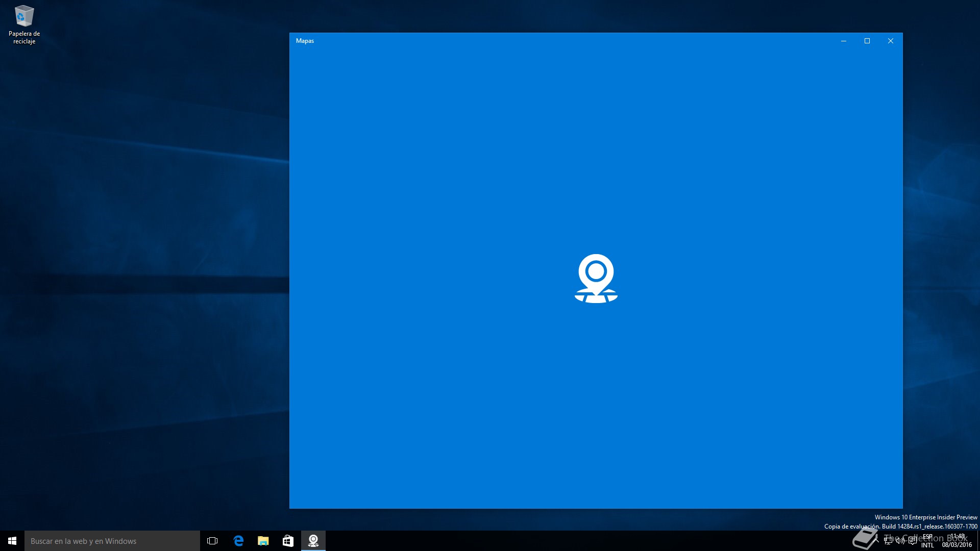Open the Action Center notifications icon
This screenshot has height=551, width=980.
(x=913, y=541)
